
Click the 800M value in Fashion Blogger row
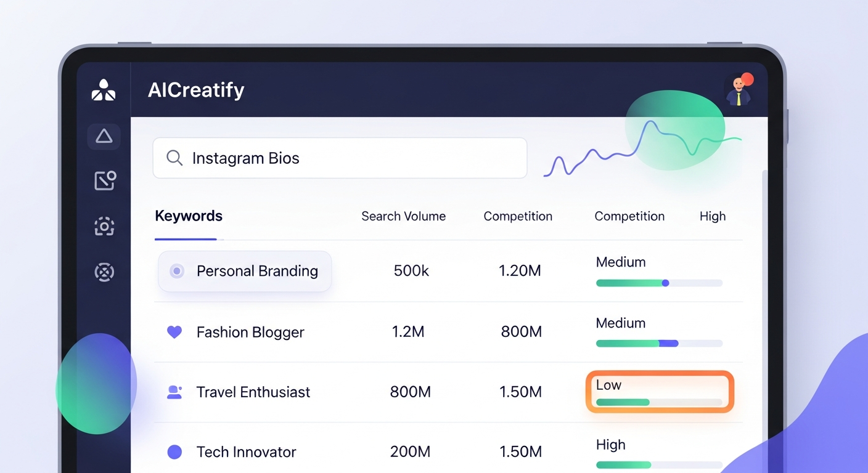(x=522, y=332)
